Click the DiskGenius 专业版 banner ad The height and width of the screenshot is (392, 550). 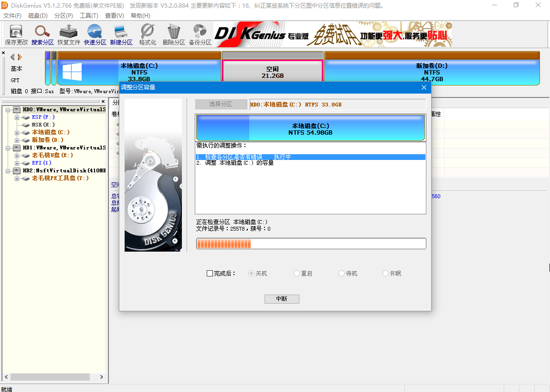(332, 34)
